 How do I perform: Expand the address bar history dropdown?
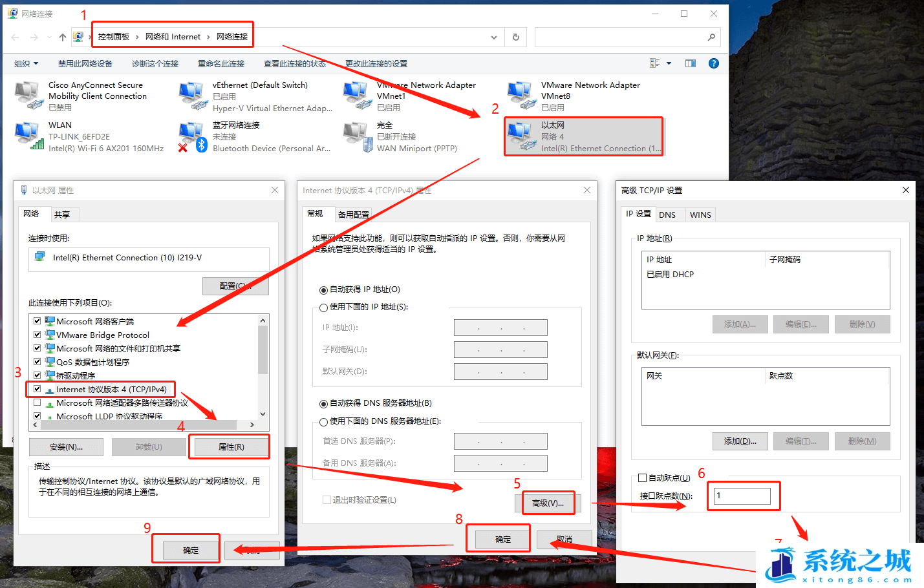click(x=493, y=37)
